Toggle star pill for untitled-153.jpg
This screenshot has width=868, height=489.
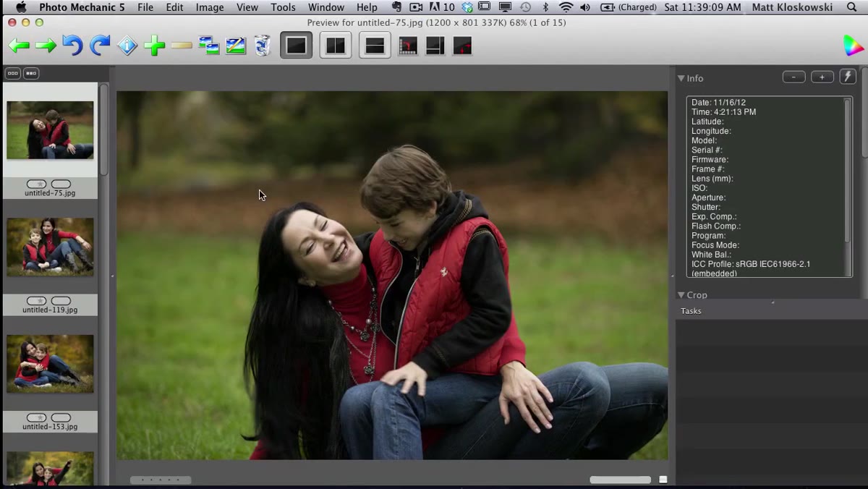coord(36,418)
